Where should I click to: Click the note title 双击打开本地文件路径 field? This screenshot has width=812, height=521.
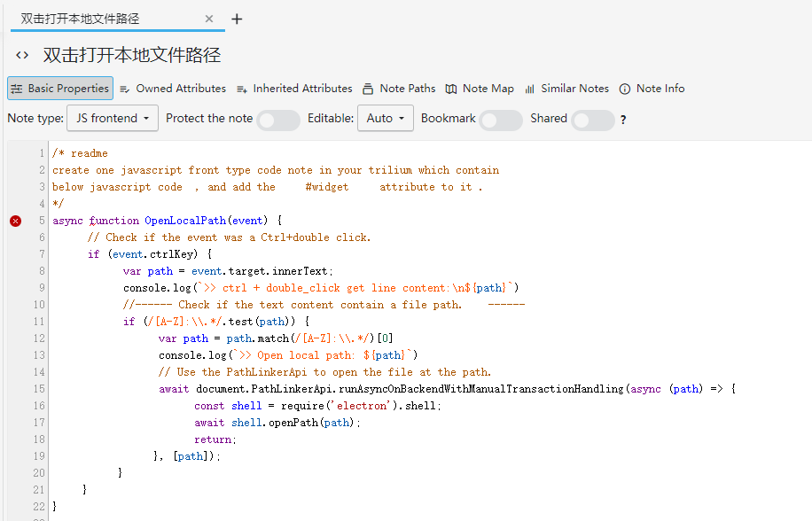pos(132,55)
